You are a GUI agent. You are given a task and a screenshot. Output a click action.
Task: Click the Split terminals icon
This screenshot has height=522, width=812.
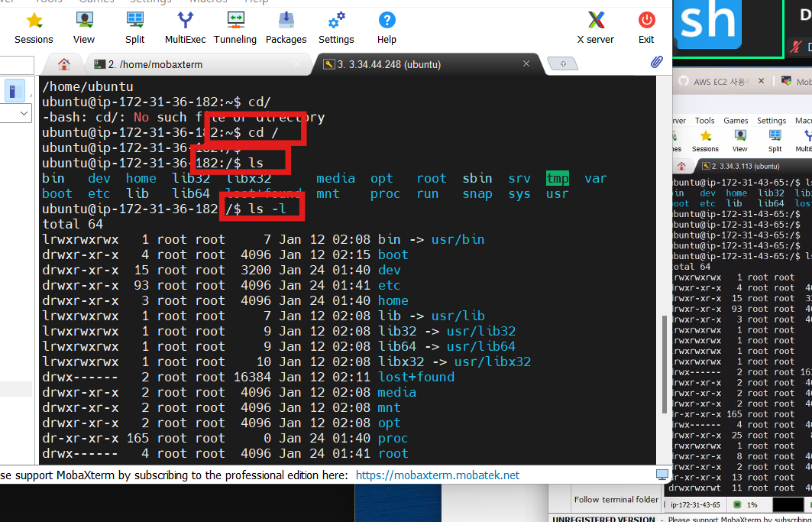point(134,28)
